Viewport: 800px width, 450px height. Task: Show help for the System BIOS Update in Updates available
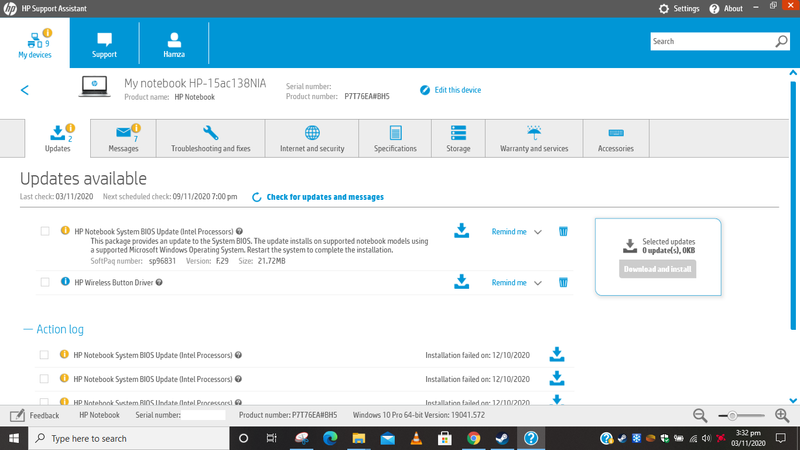pyautogui.click(x=239, y=231)
